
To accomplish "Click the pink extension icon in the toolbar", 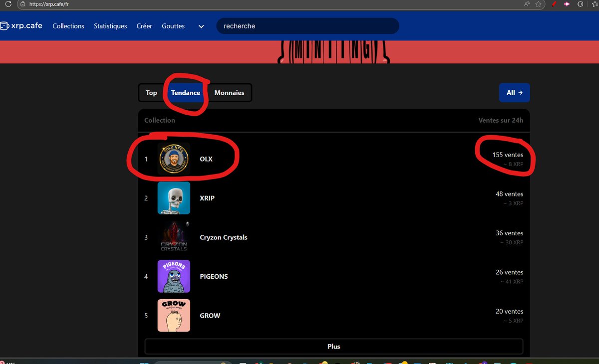I will click(567, 4).
